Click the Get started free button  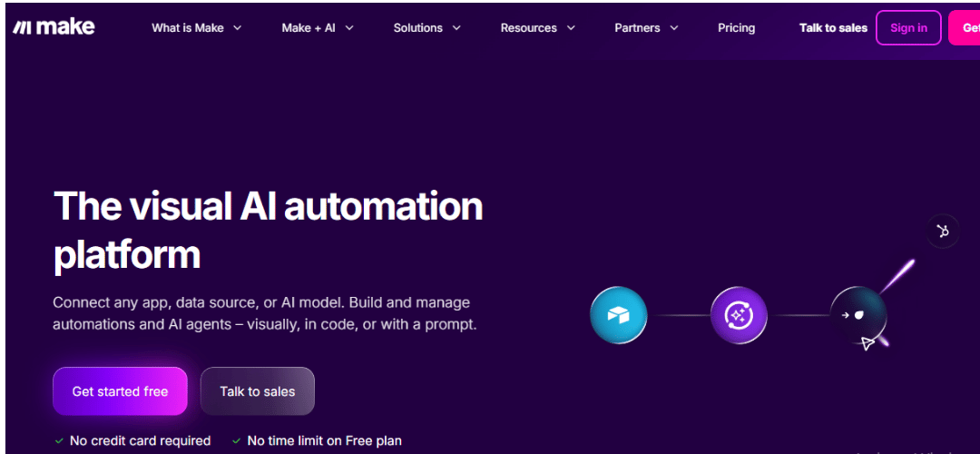pos(120,391)
